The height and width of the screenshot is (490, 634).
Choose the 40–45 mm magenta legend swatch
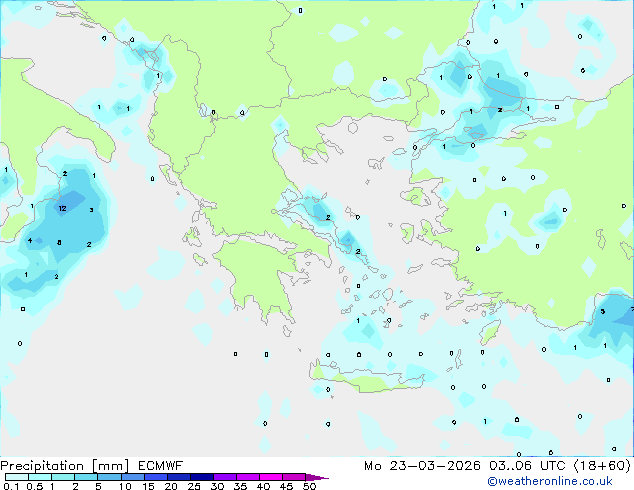(271, 477)
